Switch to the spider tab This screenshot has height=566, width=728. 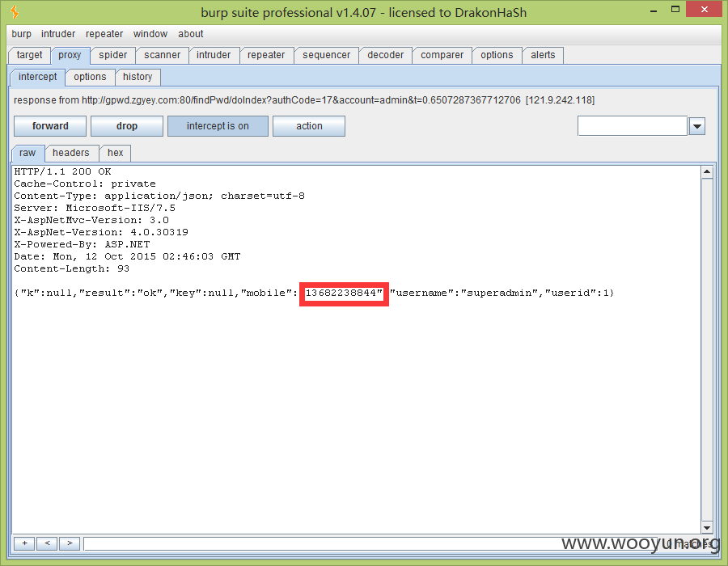pos(112,55)
